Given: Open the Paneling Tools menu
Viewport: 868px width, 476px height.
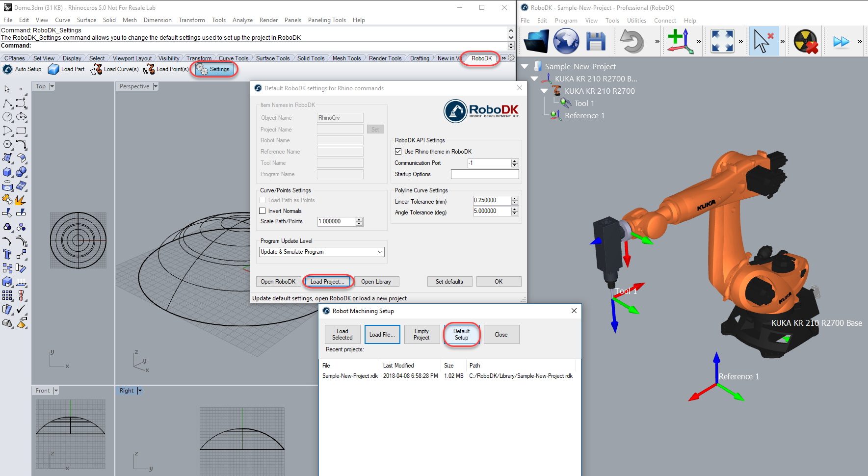Looking at the screenshot, I should (327, 20).
